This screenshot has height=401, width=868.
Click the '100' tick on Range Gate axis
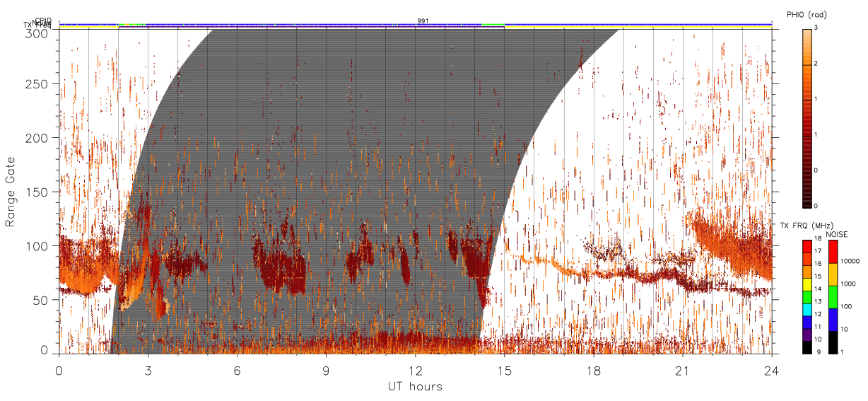[x=37, y=246]
